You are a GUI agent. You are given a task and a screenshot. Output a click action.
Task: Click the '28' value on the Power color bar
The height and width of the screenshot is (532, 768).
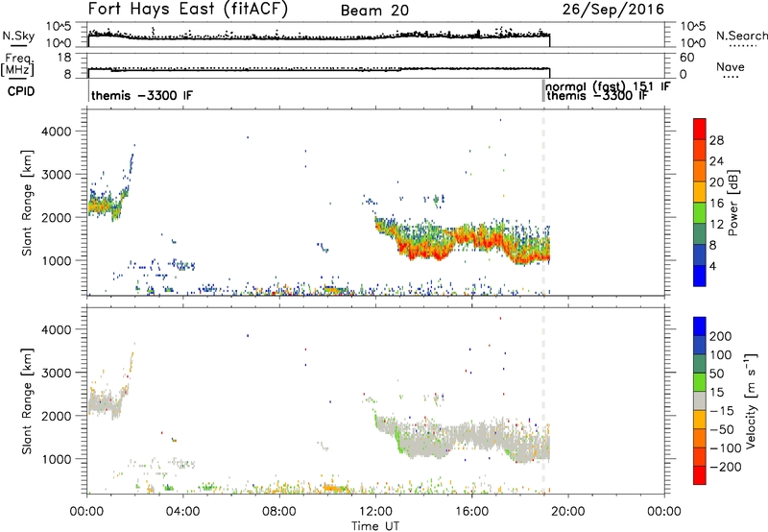tap(716, 140)
